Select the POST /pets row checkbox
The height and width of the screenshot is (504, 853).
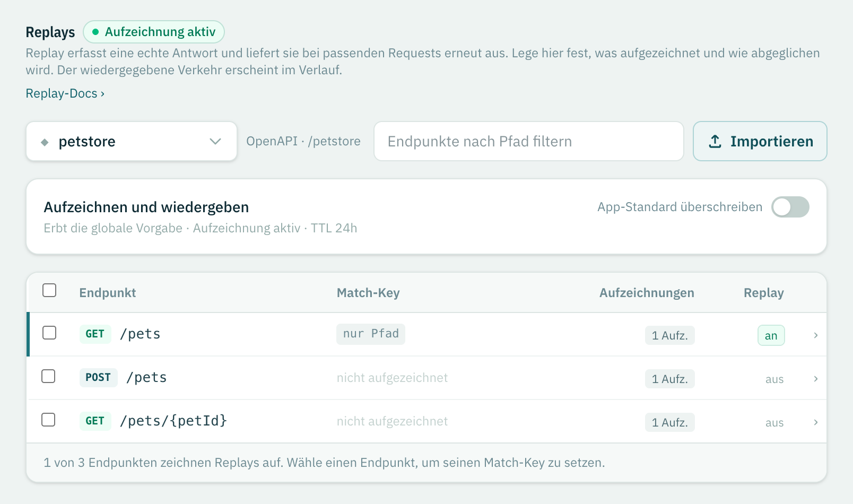click(x=48, y=376)
